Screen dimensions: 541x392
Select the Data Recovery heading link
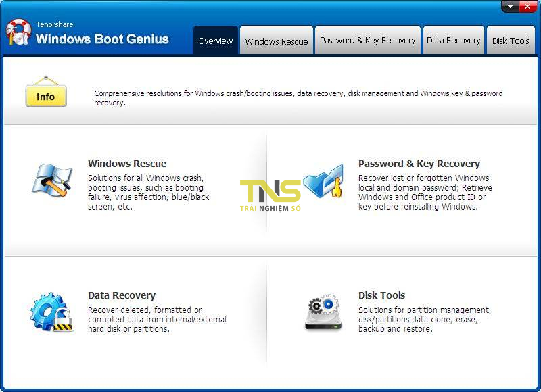(x=122, y=295)
